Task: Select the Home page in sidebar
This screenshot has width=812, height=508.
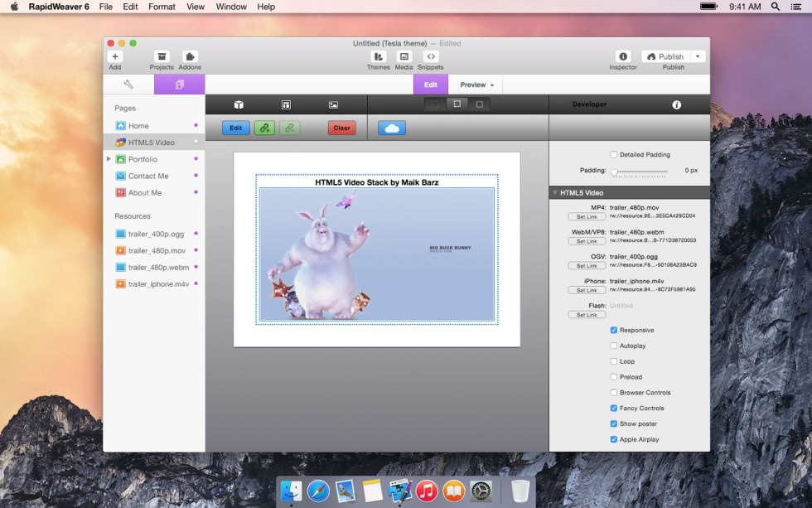Action: tap(154, 126)
